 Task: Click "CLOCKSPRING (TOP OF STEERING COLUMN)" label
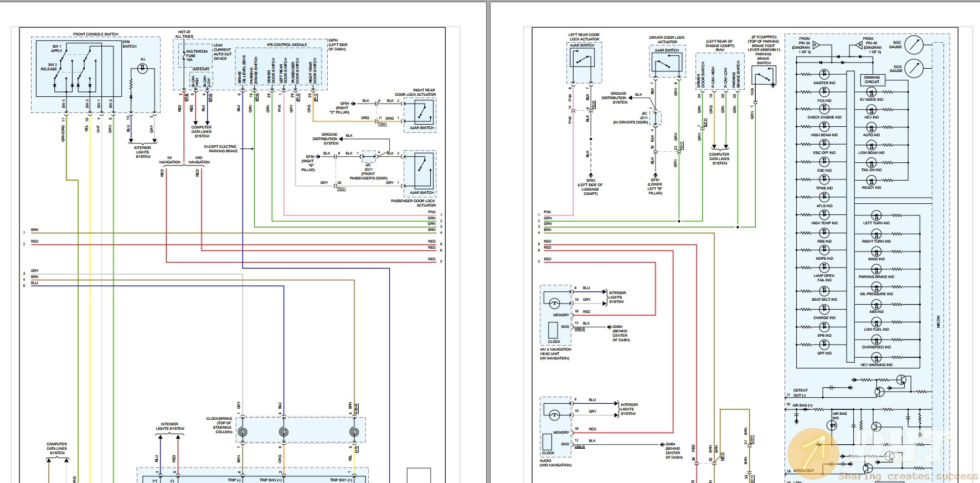click(219, 425)
